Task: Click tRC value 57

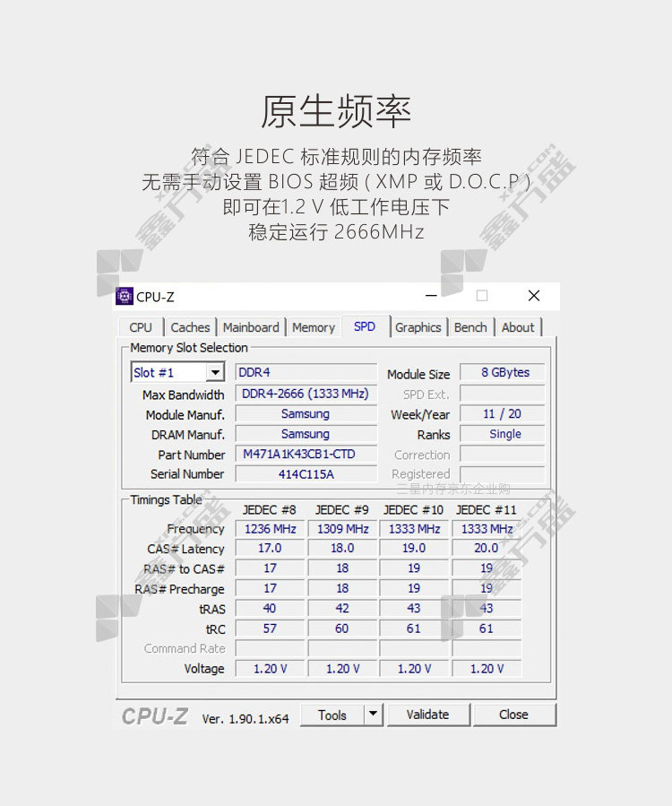Action: 270,628
